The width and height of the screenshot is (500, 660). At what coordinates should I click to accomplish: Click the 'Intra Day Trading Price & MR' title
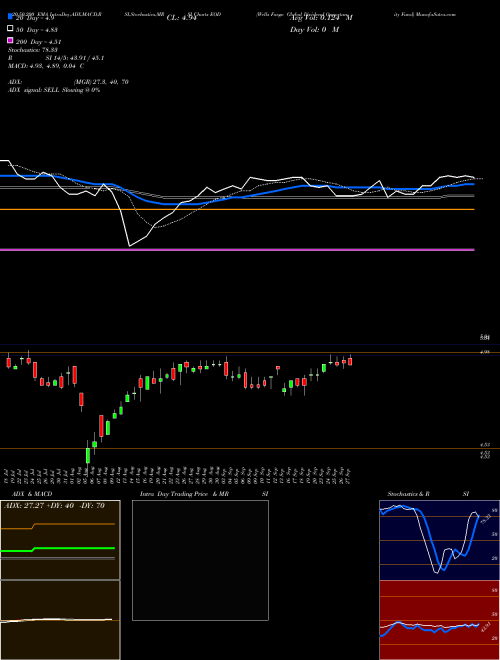184,494
